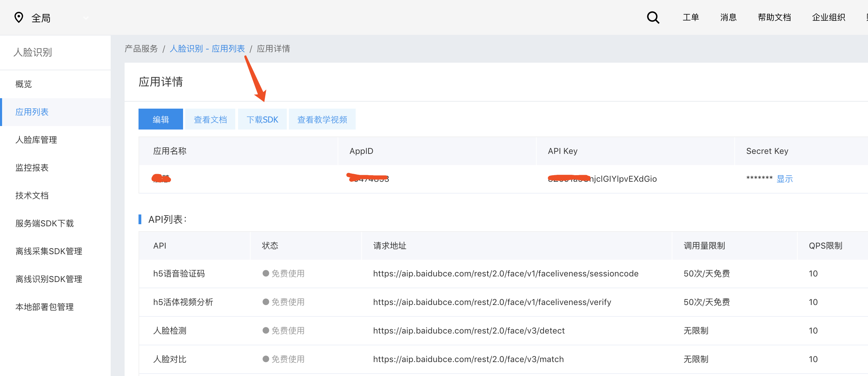Click the 下载SDK button

(262, 119)
